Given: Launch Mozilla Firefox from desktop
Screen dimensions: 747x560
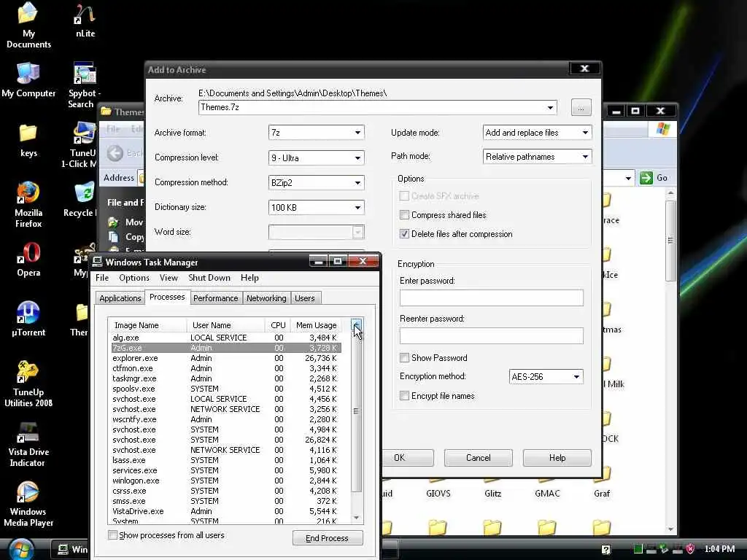Looking at the screenshot, I should 28,204.
